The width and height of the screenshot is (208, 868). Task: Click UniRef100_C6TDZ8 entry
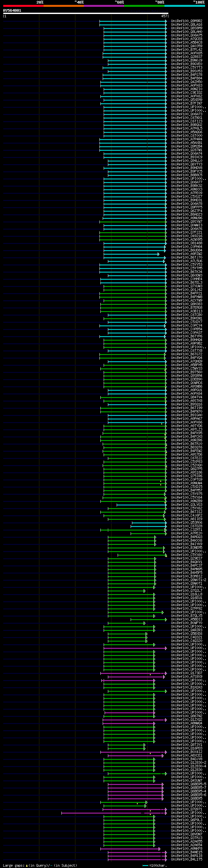coord(187,526)
